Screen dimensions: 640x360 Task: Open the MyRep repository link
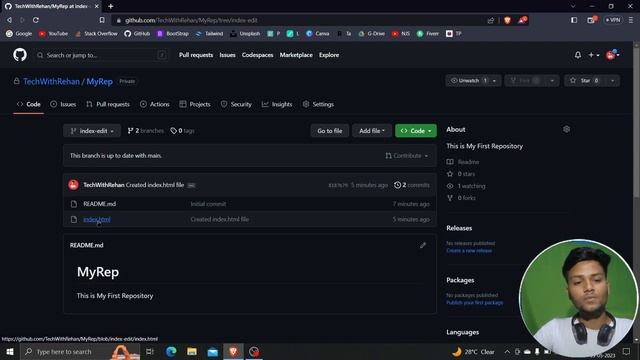(x=100, y=81)
